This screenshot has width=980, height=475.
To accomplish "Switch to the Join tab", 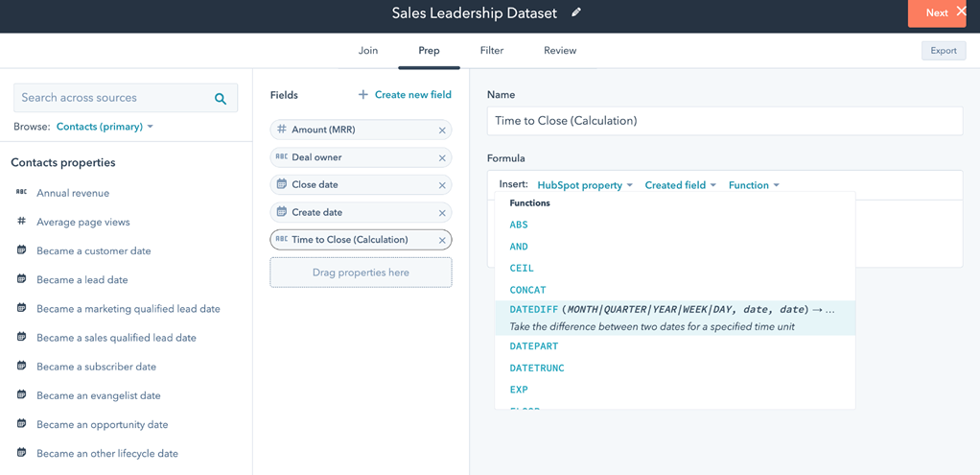I will (368, 51).
